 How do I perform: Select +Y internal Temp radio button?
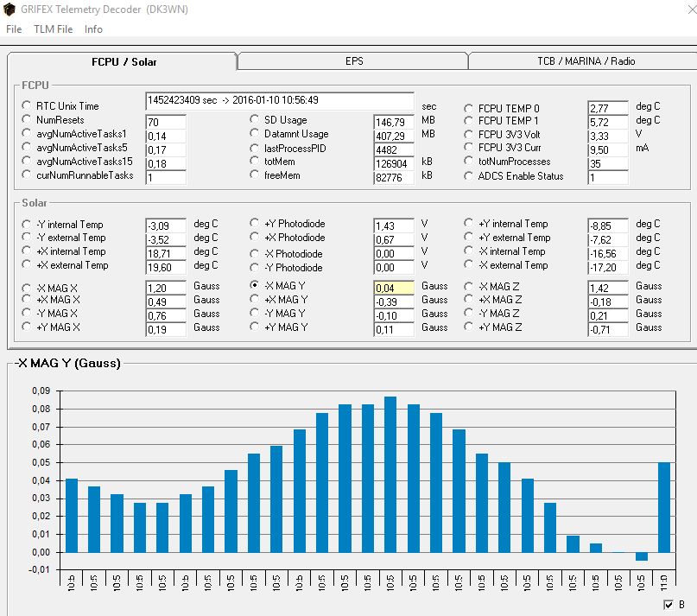(x=468, y=222)
